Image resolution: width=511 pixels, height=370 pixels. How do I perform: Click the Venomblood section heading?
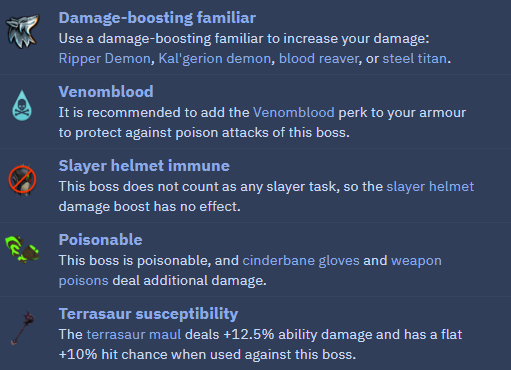pos(106,92)
